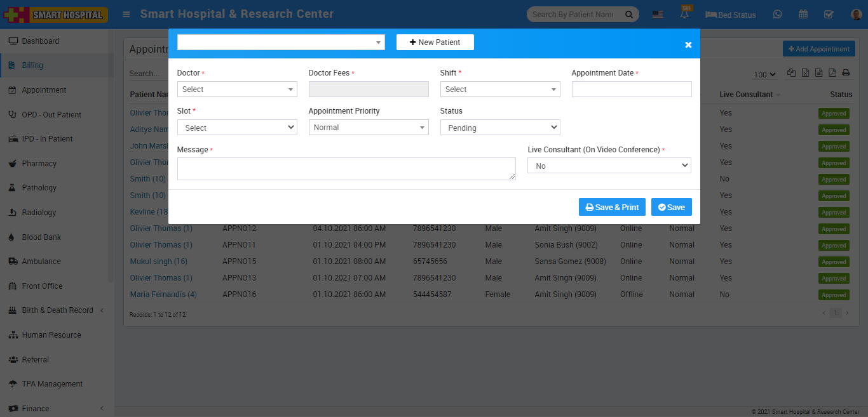Click the Save & Print button
868x417 pixels.
point(612,207)
